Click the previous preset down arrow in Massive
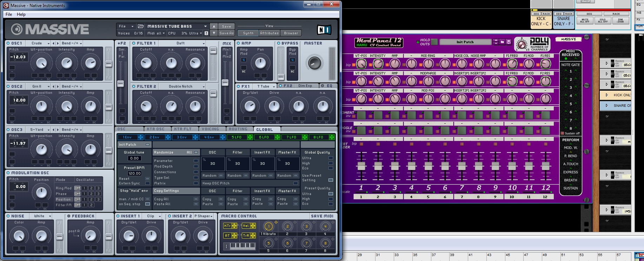 click(214, 33)
